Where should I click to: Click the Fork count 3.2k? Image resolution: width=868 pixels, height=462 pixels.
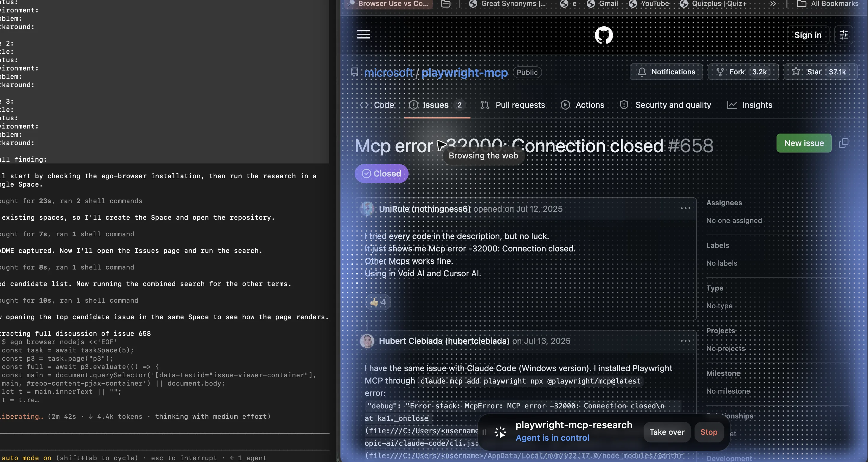[x=760, y=72]
